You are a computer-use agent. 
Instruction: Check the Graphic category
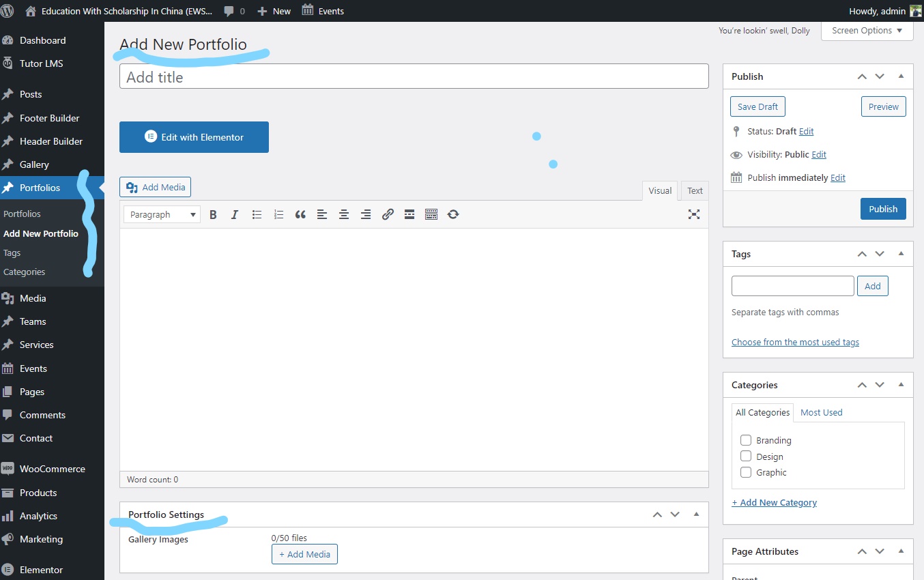click(x=746, y=472)
